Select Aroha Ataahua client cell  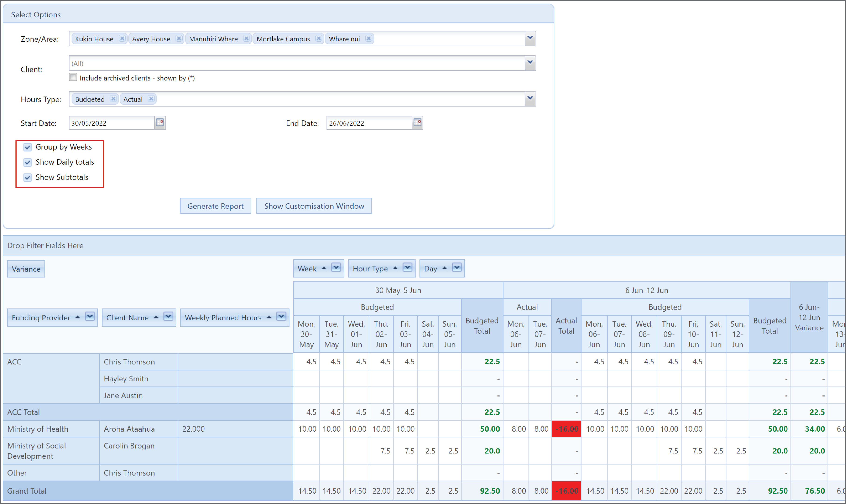(x=139, y=429)
